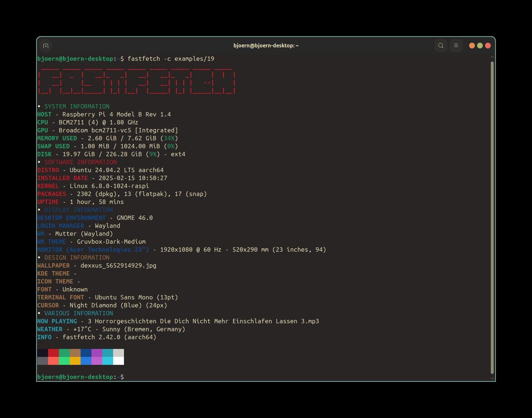The height and width of the screenshot is (418, 532).
Task: Click the dark blue palette block
Action: click(86, 353)
